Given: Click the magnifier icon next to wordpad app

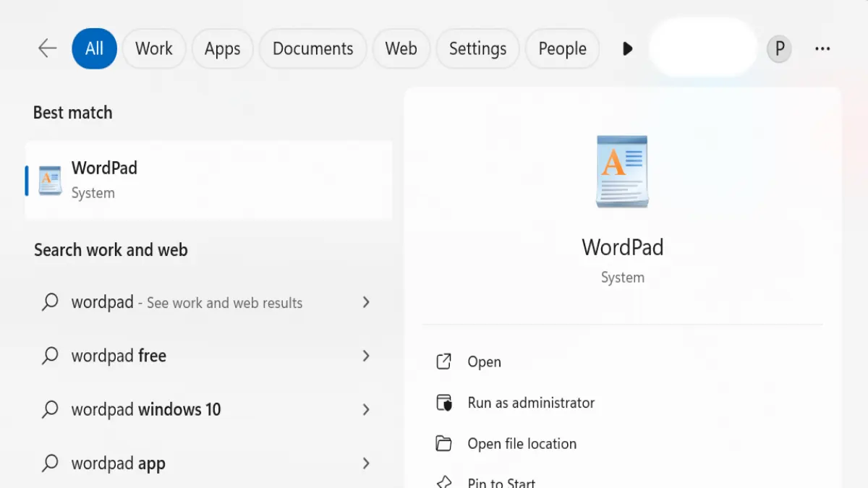Looking at the screenshot, I should coord(50,463).
